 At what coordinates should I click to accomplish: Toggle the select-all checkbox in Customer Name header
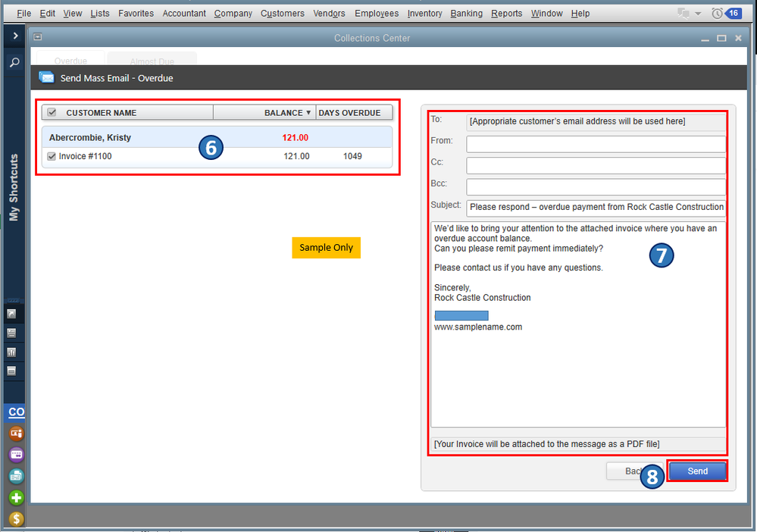coord(52,112)
